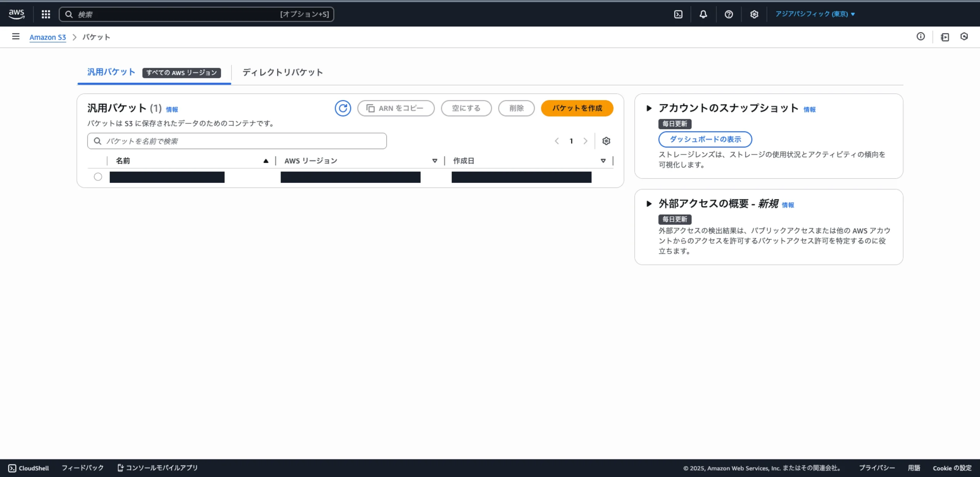
Task: Open the top bar settings gear
Action: 754,14
